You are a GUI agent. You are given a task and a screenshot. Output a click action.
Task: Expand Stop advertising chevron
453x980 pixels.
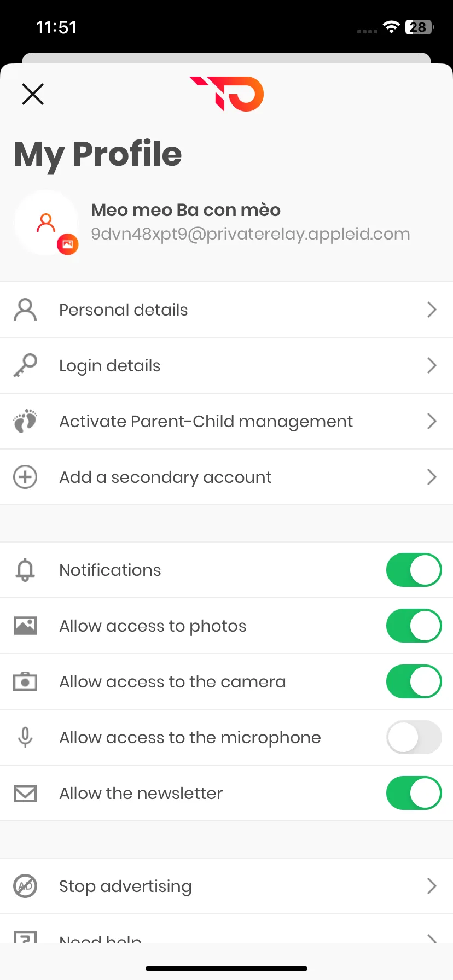[x=432, y=886]
